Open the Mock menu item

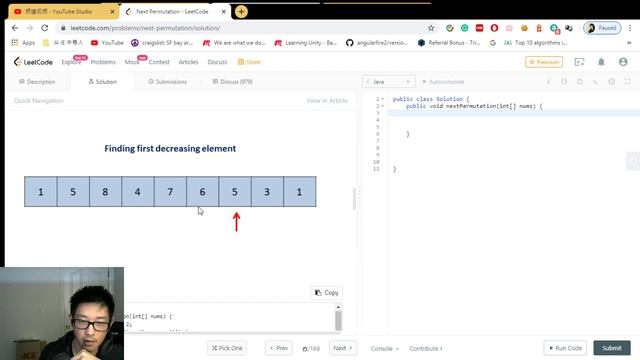[132, 62]
